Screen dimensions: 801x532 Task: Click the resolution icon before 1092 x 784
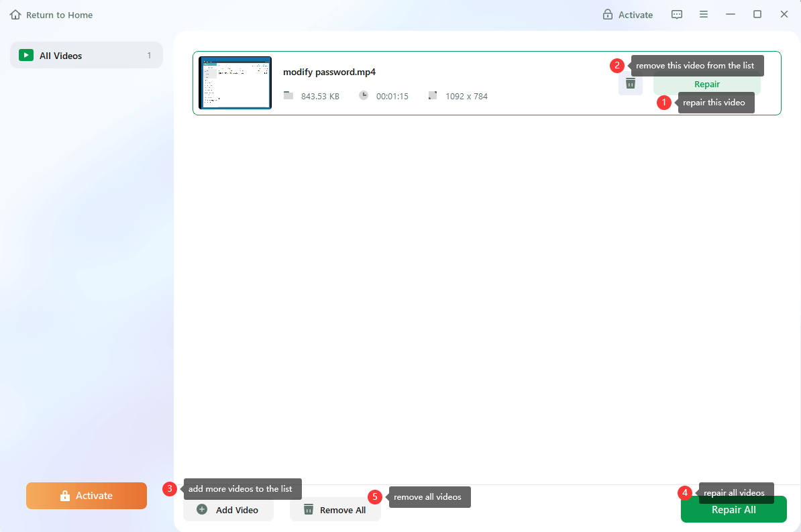[433, 95]
